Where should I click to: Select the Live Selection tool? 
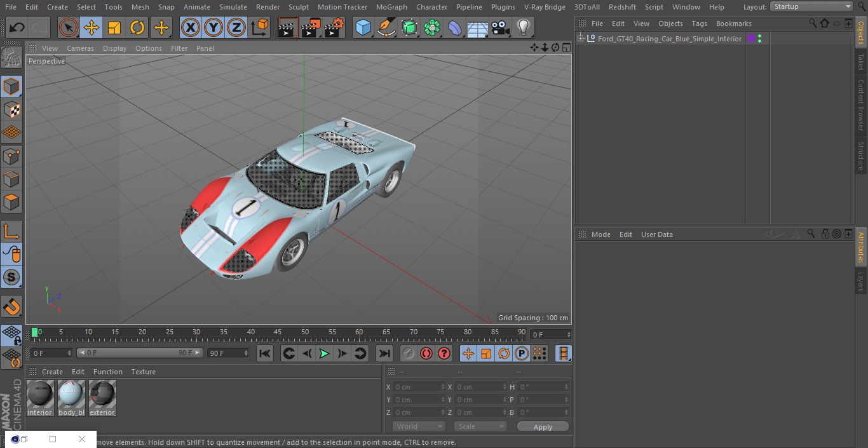(x=68, y=27)
